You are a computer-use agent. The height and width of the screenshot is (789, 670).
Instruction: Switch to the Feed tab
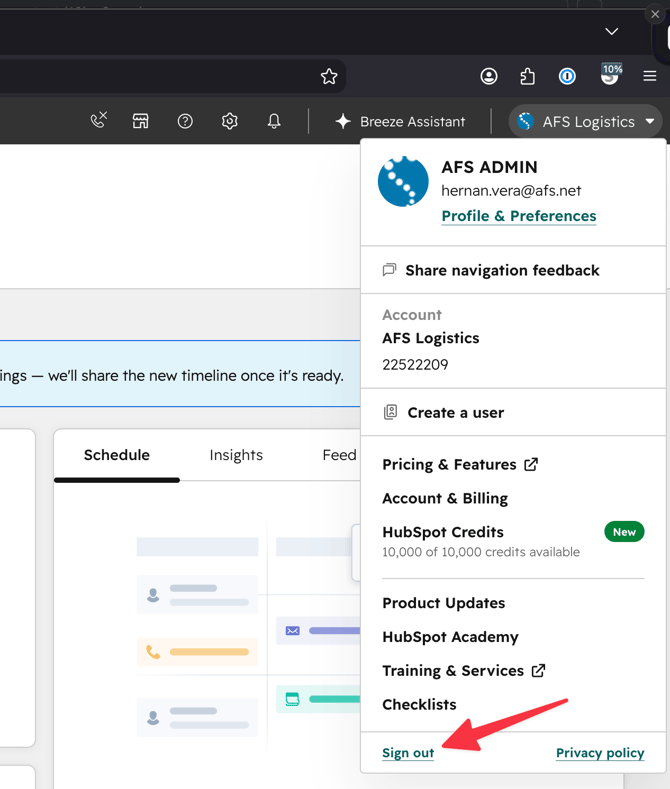[x=340, y=455]
